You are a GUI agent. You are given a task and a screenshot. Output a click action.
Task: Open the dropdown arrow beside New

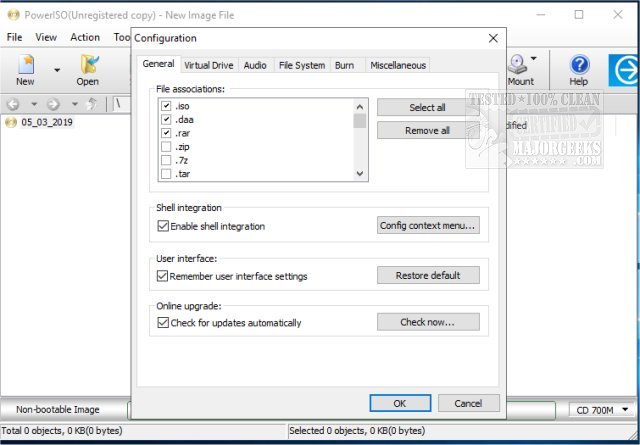click(x=57, y=70)
